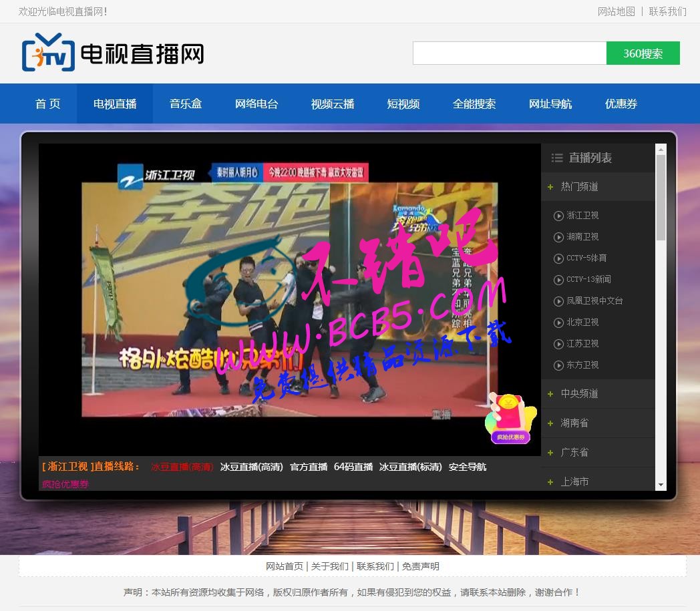Image resolution: width=700 pixels, height=611 pixels.
Task: Click the red envelope coupon icon
Action: tap(511, 419)
